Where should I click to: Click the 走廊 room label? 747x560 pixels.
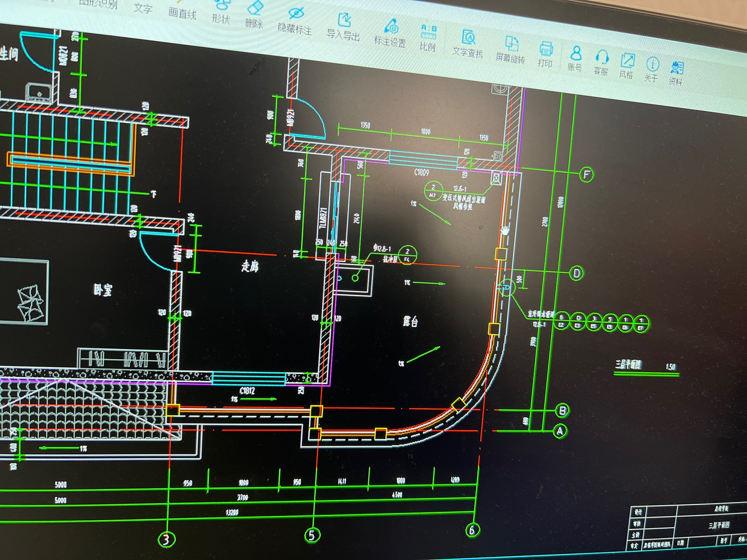250,266
